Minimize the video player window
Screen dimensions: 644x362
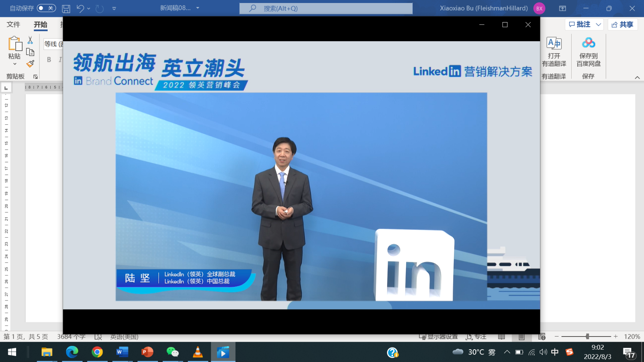click(482, 25)
